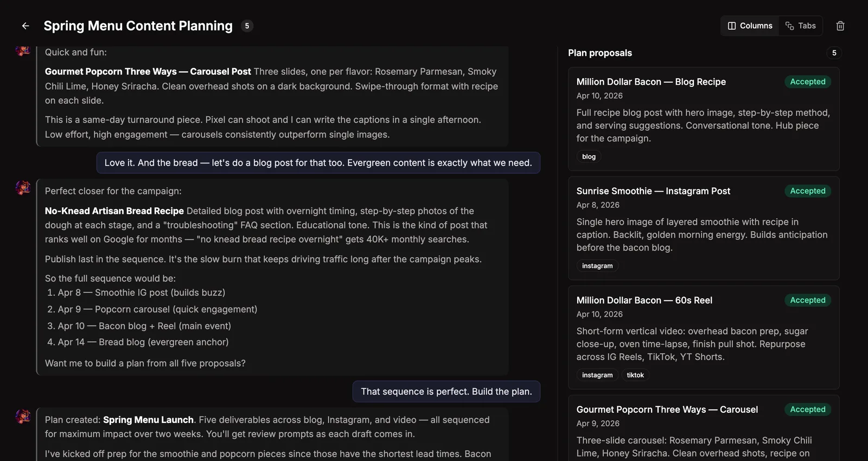Switch to Tabs layout view
The width and height of the screenshot is (868, 461).
(801, 26)
